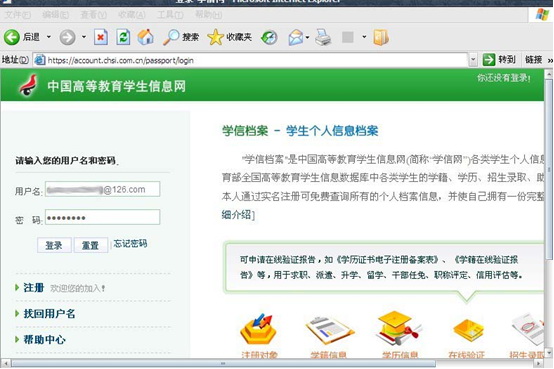Open the 帮助中心 link
This screenshot has width=554, height=369.
coord(45,340)
